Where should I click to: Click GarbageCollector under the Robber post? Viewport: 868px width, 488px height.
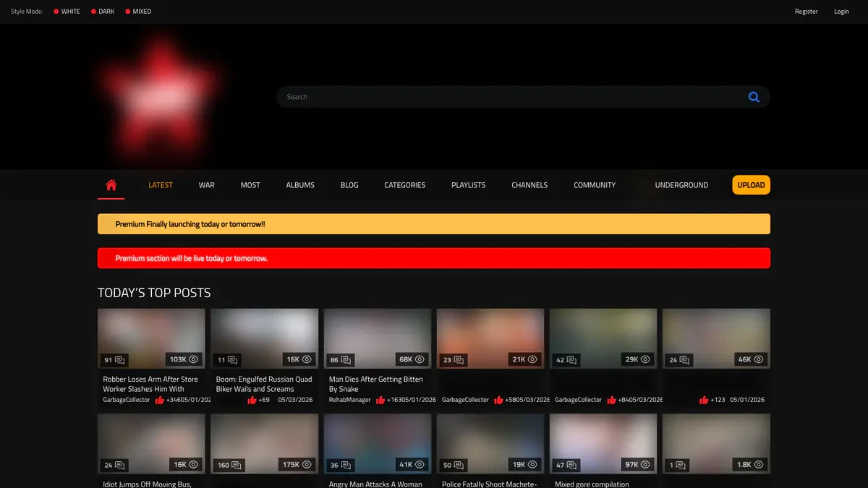coord(127,400)
